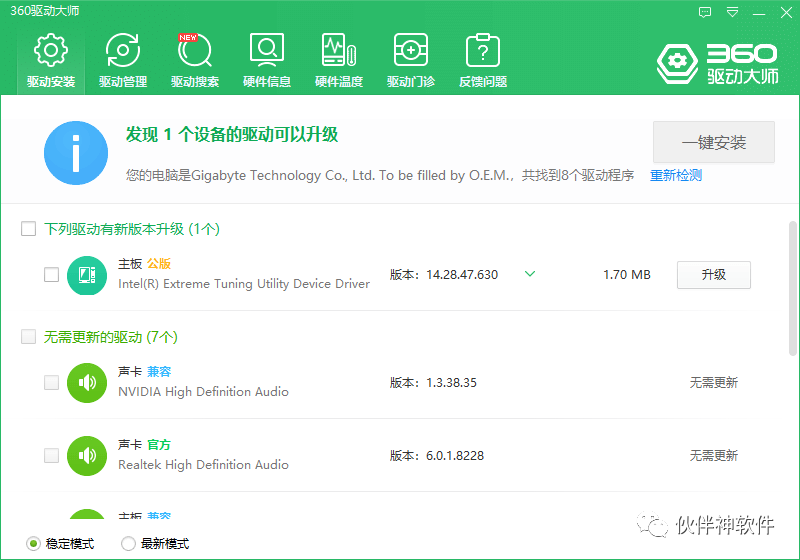
Task: Expand version dropdown arrow next to 14.28.47.630
Action: [530, 274]
